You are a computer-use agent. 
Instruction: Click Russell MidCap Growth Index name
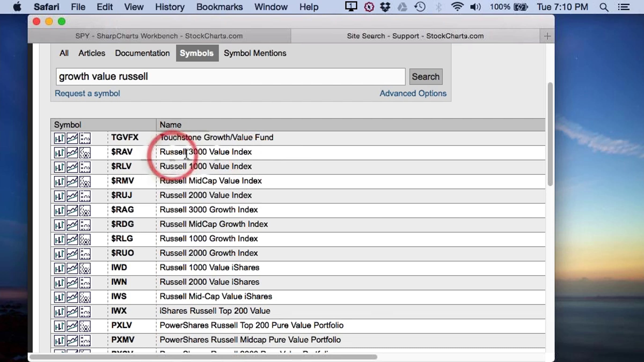[214, 224]
